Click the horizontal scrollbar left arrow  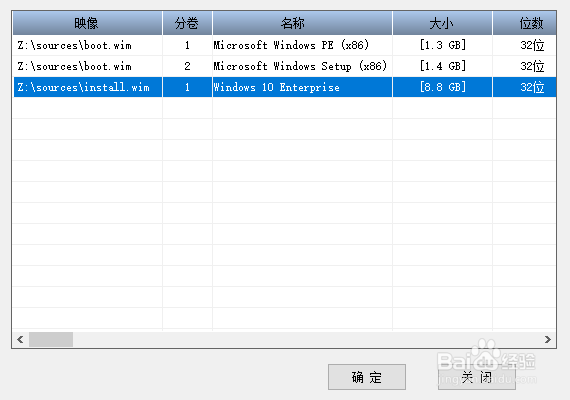20,339
